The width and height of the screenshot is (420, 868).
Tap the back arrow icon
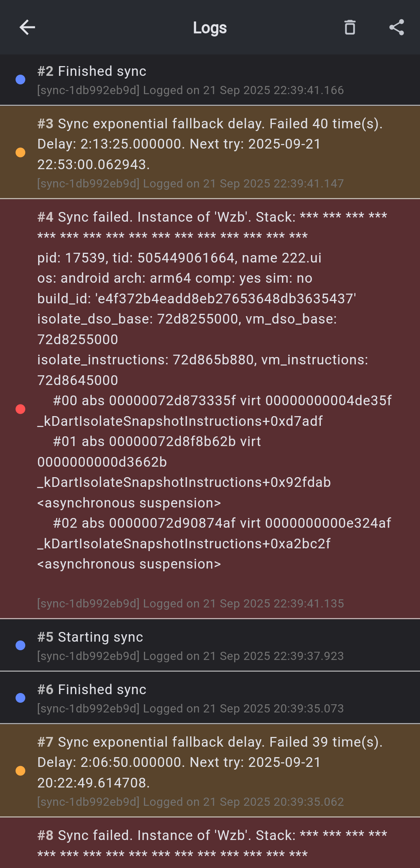[x=27, y=27]
